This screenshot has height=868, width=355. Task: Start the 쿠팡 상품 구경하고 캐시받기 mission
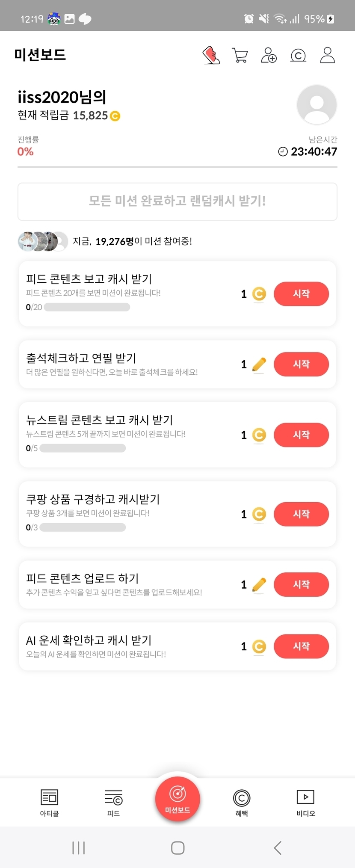pos(301,514)
